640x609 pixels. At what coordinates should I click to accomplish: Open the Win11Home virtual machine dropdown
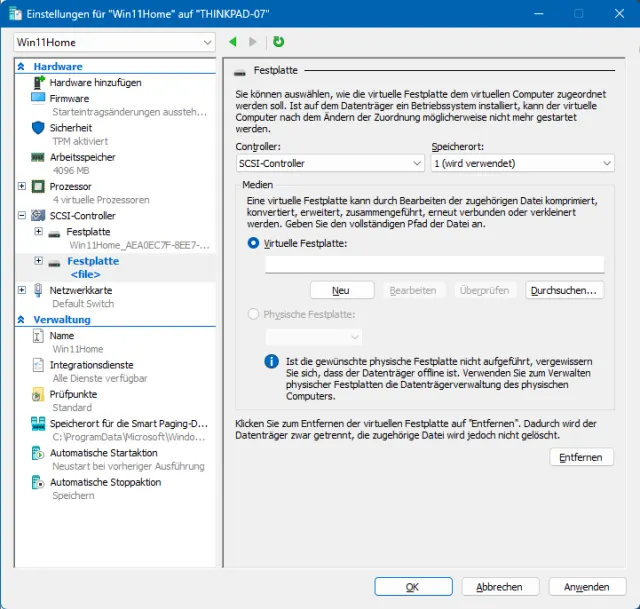[x=115, y=42]
